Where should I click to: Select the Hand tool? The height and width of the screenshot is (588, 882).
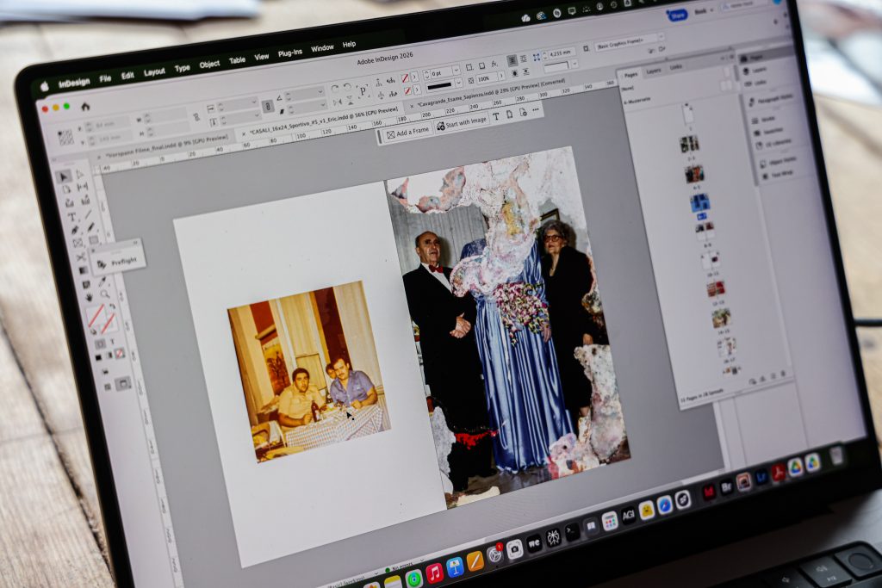(89, 297)
